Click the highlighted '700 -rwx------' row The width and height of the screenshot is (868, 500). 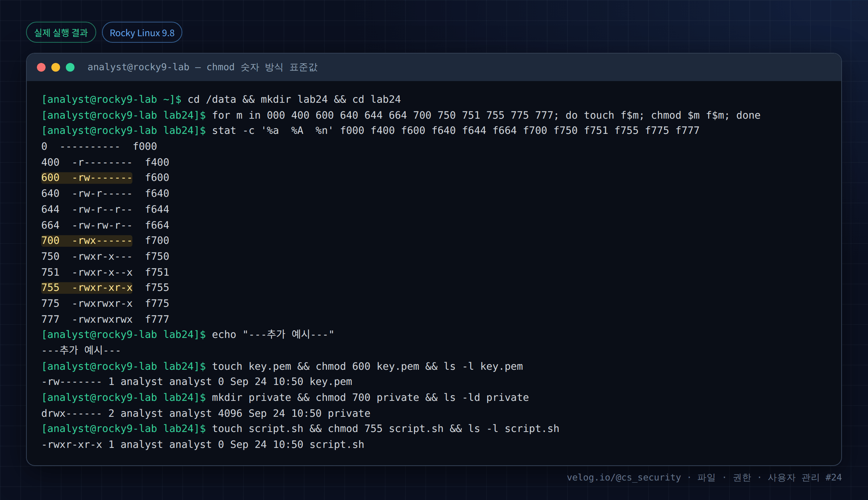[105, 240]
